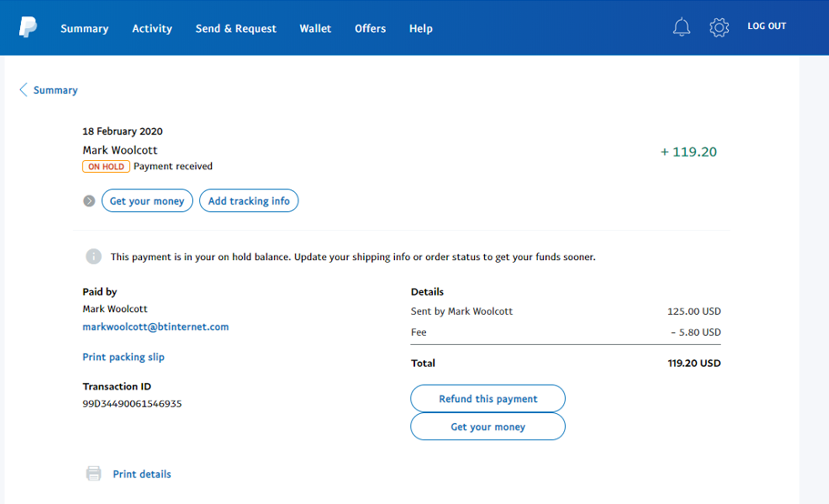Image resolution: width=829 pixels, height=504 pixels.
Task: Click the 119.20 USD total value
Action: [x=694, y=363]
